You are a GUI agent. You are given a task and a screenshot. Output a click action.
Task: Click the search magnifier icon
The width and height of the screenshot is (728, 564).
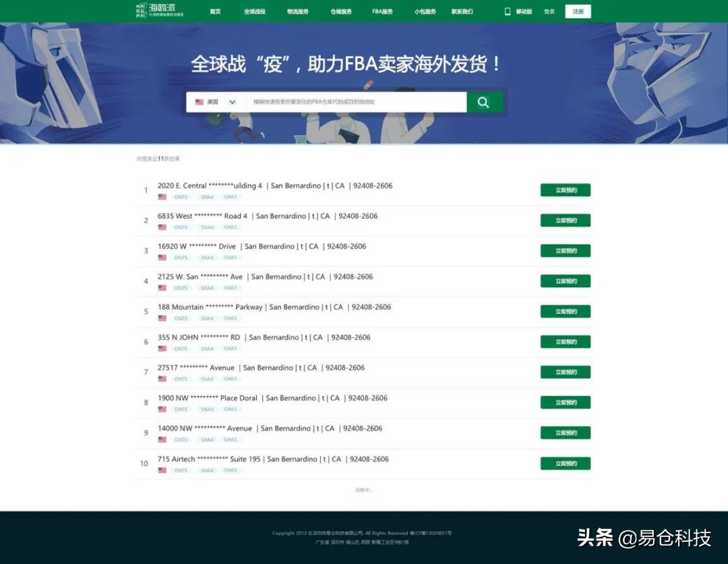pos(484,102)
